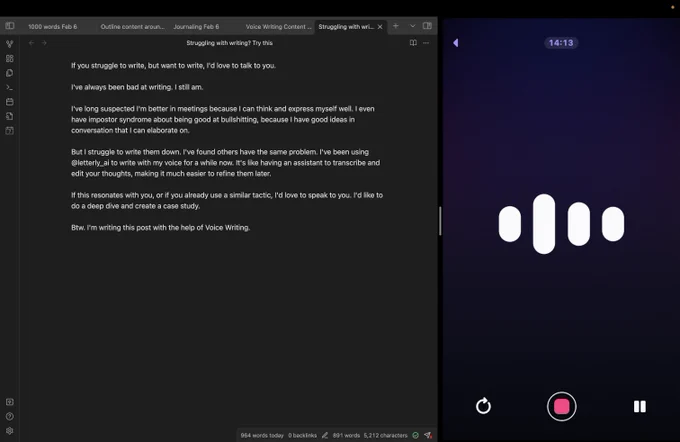
Task: Add a new tab with plus button
Action: click(x=396, y=26)
